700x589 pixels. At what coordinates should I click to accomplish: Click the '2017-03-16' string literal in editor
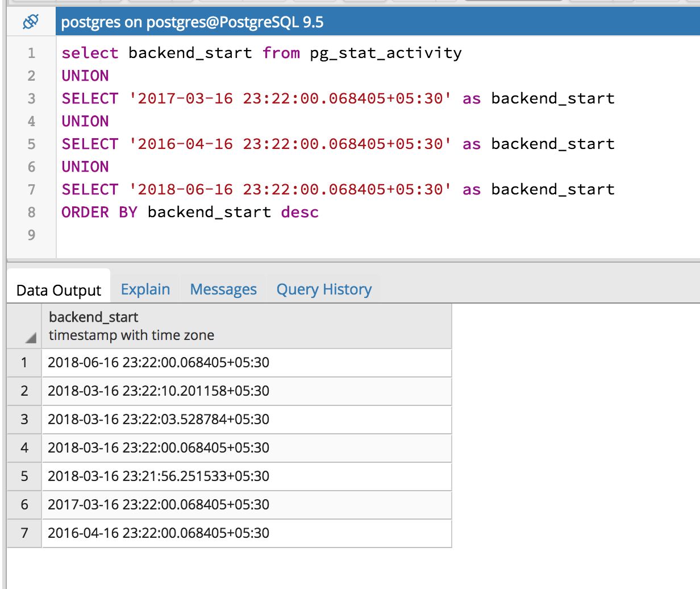coord(290,98)
